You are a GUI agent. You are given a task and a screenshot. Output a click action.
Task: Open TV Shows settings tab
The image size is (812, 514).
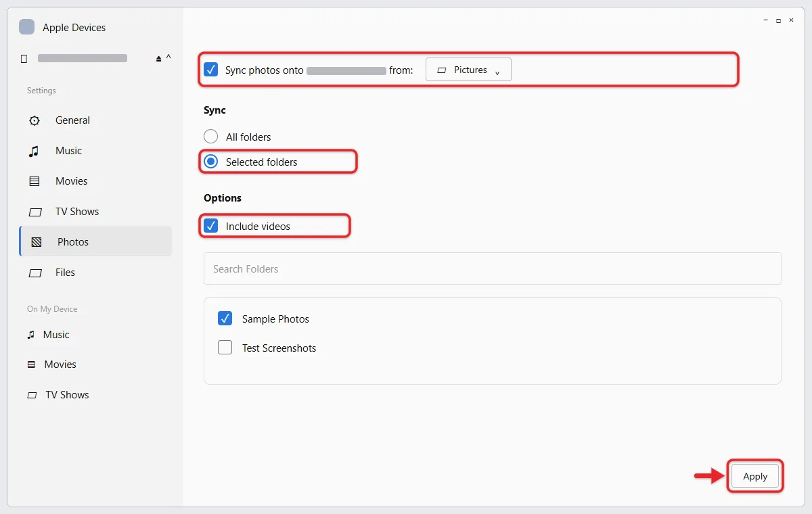pos(95,212)
